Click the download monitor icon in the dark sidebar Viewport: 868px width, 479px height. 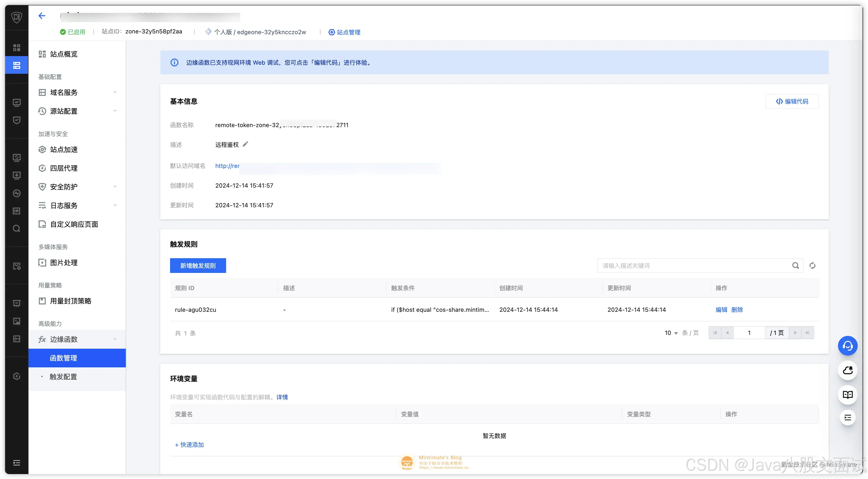point(16,175)
